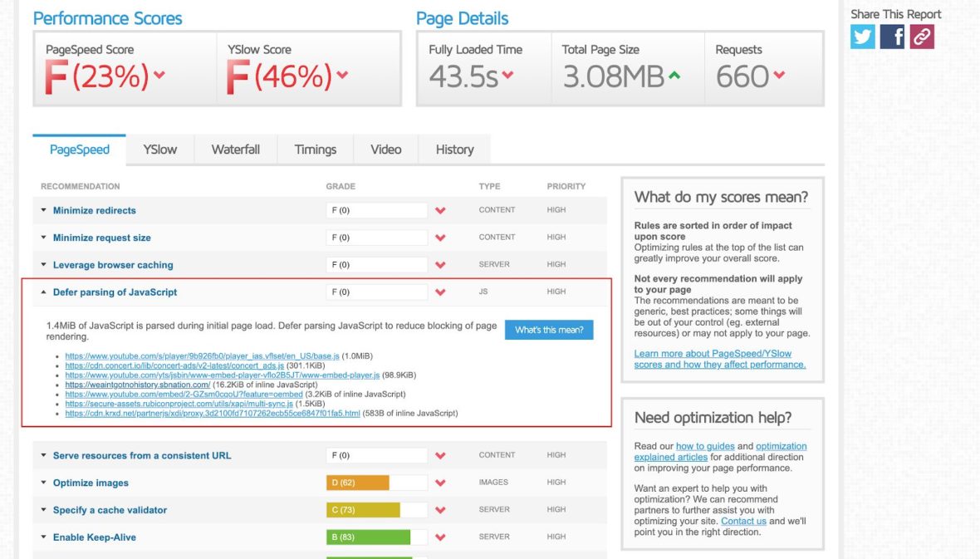Click the Facebook share icon
The width and height of the screenshot is (980, 559).
[x=892, y=37]
